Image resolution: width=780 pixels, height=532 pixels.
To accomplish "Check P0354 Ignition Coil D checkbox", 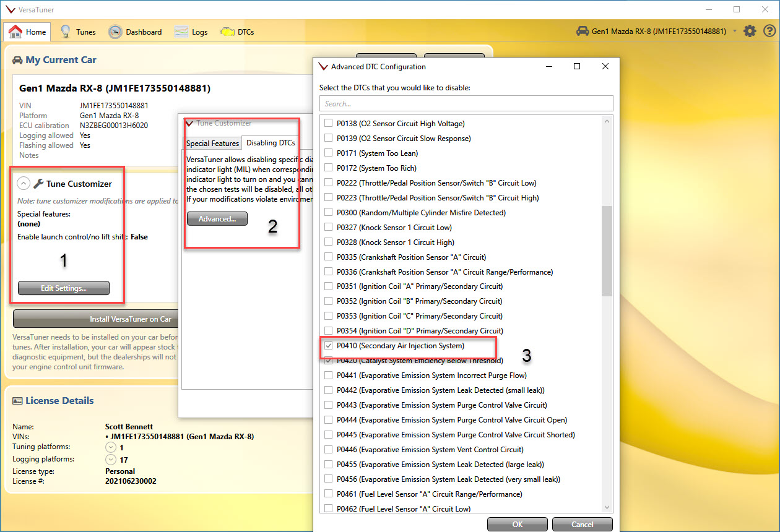I will (328, 331).
